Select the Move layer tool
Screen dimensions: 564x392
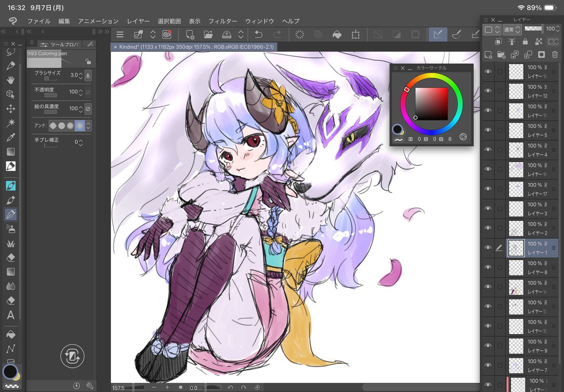click(10, 109)
